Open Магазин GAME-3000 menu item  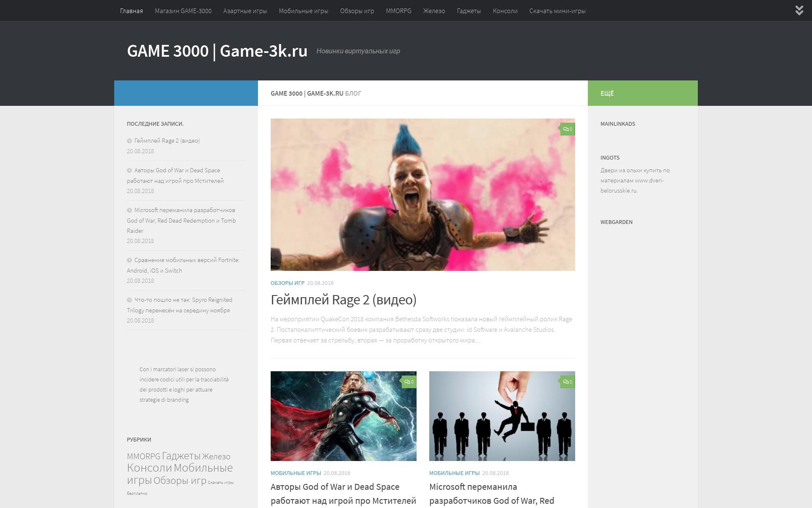click(183, 11)
